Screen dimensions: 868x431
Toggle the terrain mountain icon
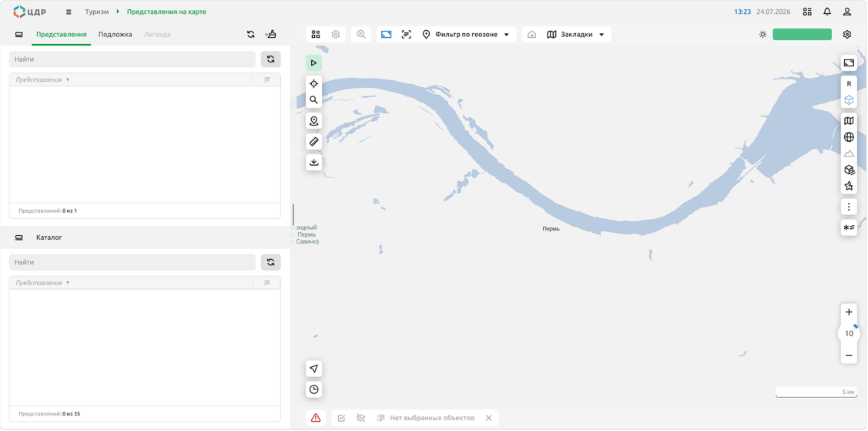click(x=849, y=153)
